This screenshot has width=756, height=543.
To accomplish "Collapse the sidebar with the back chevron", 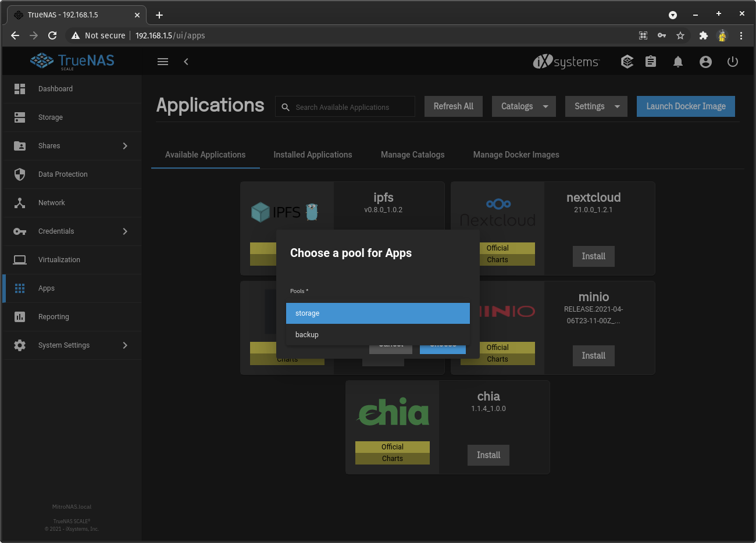I will pos(186,62).
